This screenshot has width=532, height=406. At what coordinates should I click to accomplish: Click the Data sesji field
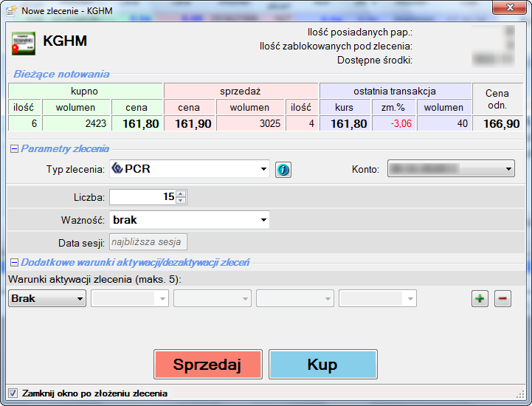(148, 242)
